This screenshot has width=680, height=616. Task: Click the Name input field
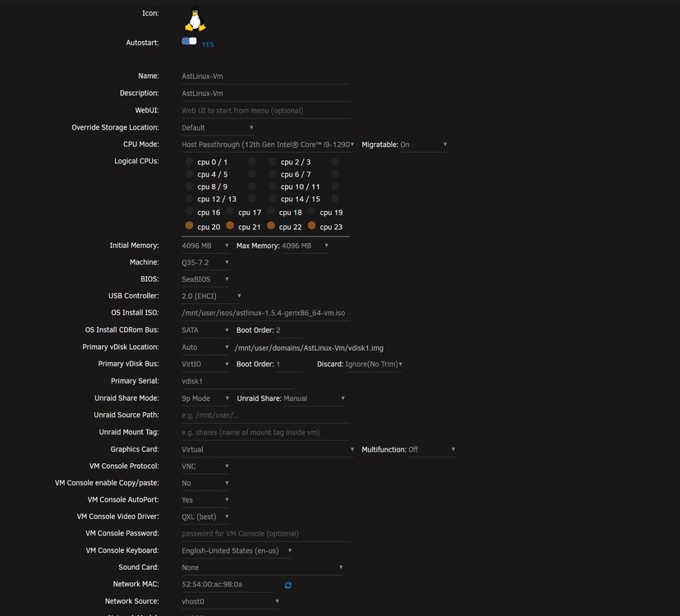pyautogui.click(x=265, y=76)
